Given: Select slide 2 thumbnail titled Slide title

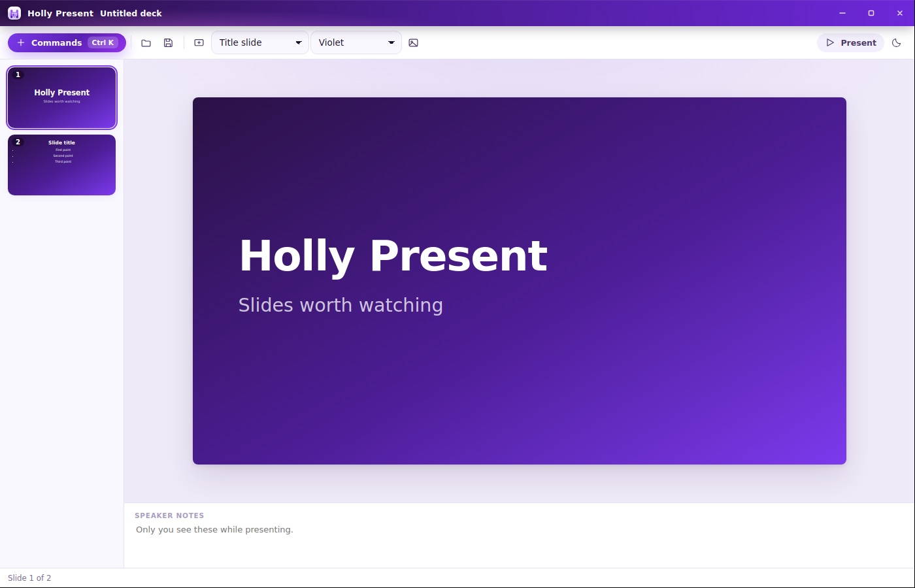Looking at the screenshot, I should pyautogui.click(x=62, y=165).
